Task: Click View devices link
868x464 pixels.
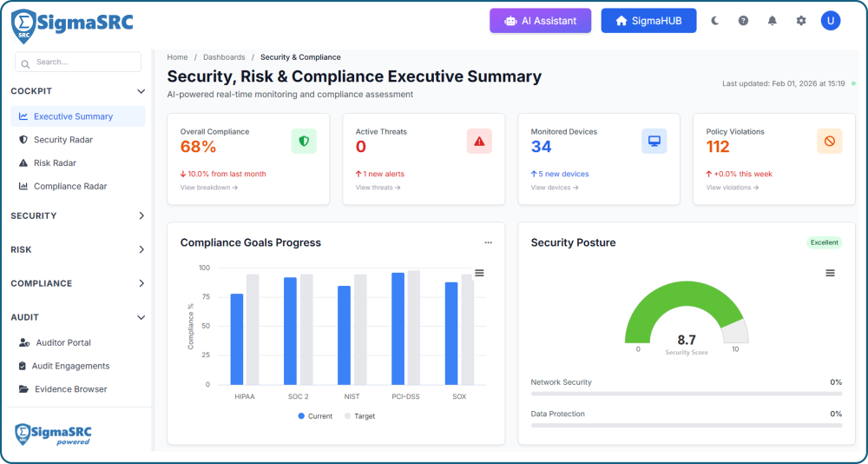Action: [554, 188]
